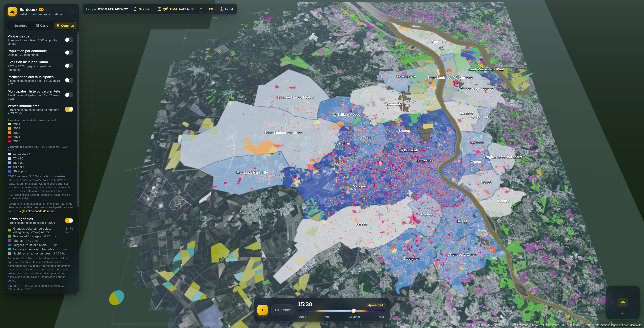Open the @ÖTOMATAAGENCY Instagram link
Image resolution: width=644 pixels, height=328 pixels.
point(175,9)
